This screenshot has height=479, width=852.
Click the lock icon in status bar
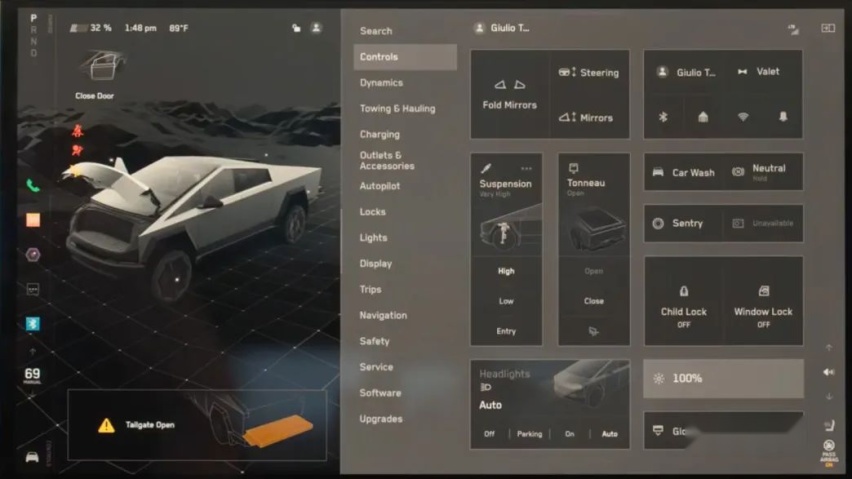click(296, 28)
